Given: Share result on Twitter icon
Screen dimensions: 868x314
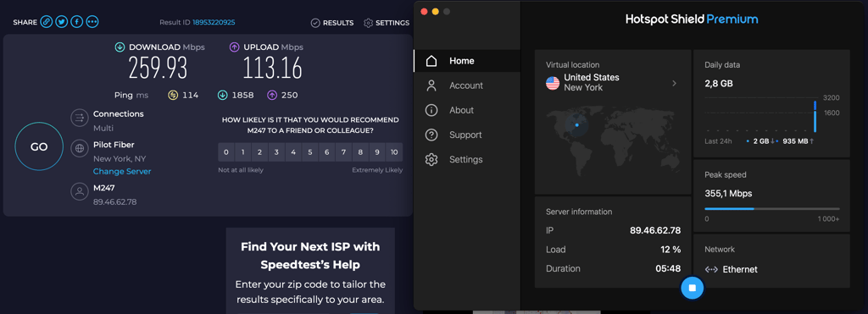Looking at the screenshot, I should (61, 22).
